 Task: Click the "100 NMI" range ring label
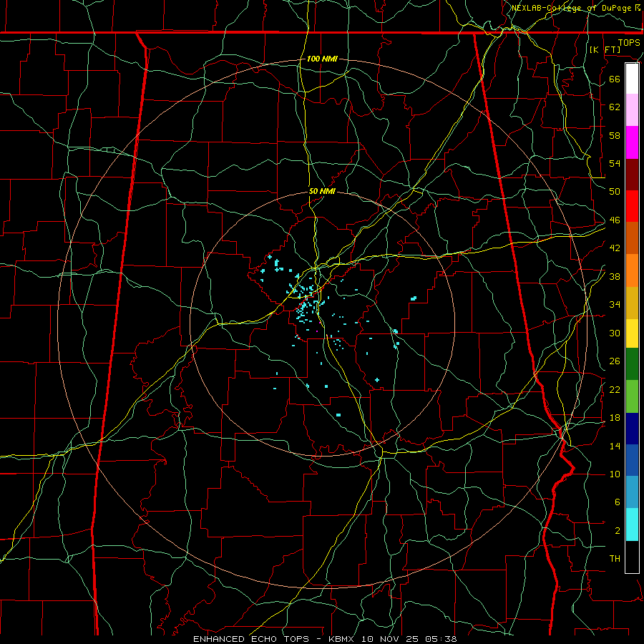point(322,59)
